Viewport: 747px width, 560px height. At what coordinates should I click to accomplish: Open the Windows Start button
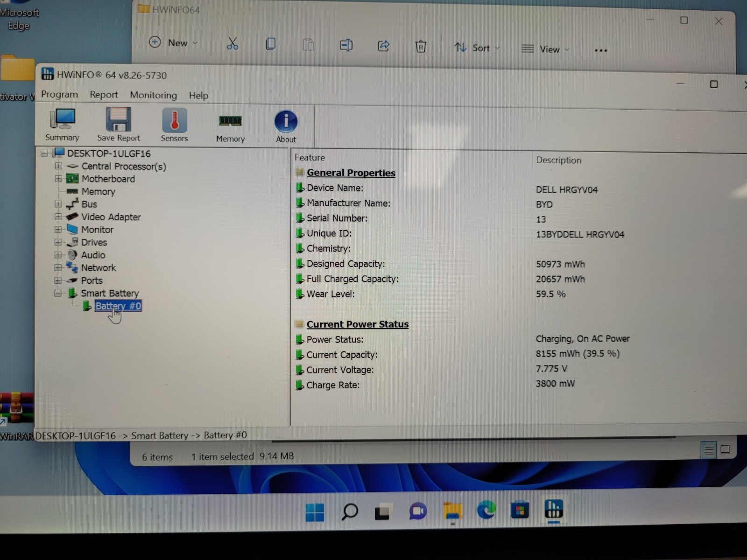click(315, 512)
